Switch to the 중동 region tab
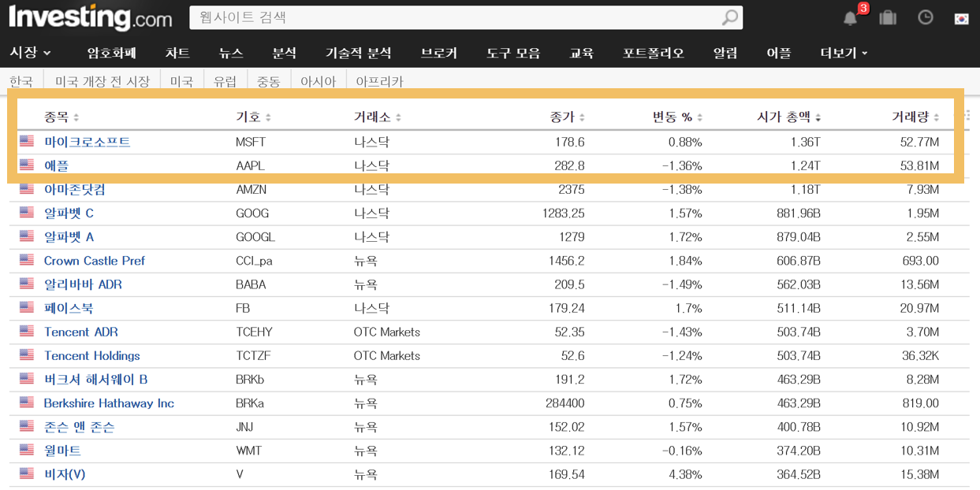Screen dimensions: 980x490 tap(269, 81)
